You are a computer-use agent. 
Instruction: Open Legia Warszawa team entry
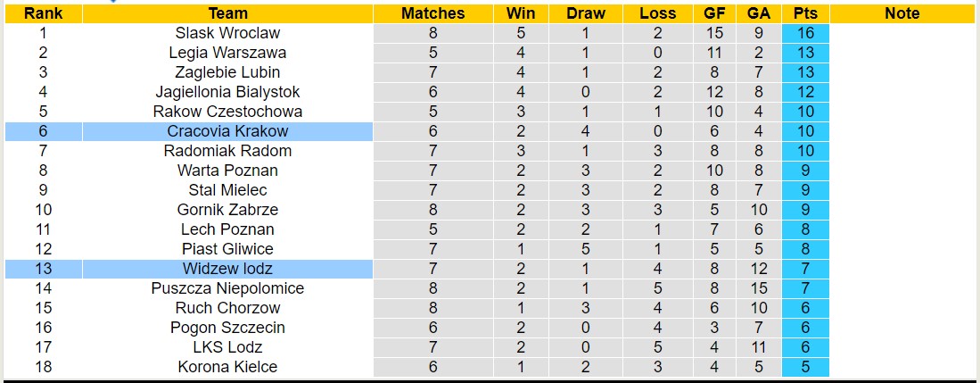pos(227,53)
